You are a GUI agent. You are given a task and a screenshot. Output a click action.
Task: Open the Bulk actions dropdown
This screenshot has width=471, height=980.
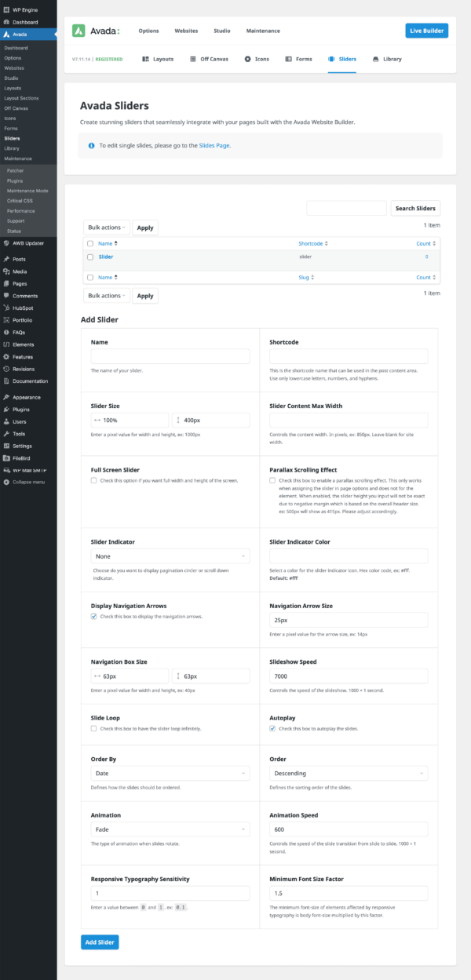(106, 228)
